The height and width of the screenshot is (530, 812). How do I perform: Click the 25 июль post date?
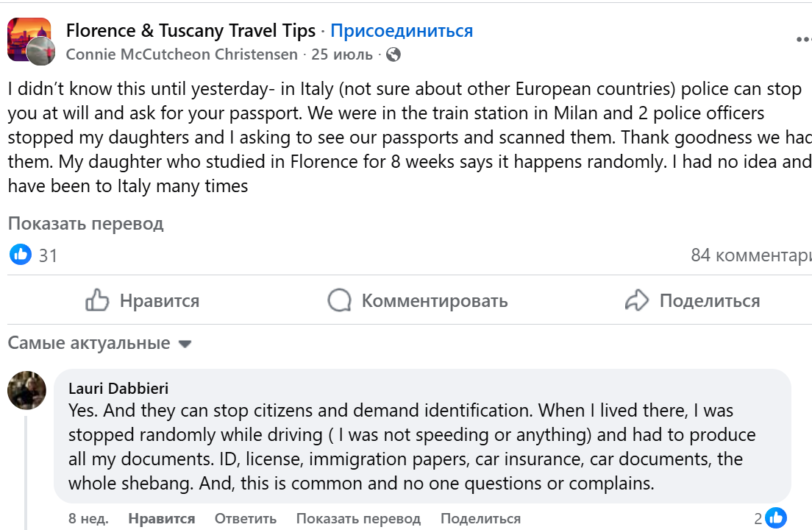[x=342, y=54]
